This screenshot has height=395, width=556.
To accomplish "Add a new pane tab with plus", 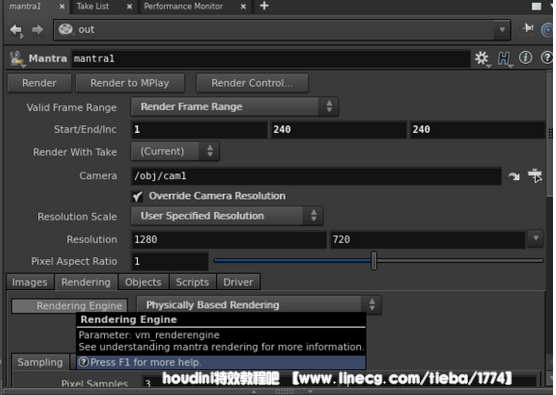I will pyautogui.click(x=264, y=6).
